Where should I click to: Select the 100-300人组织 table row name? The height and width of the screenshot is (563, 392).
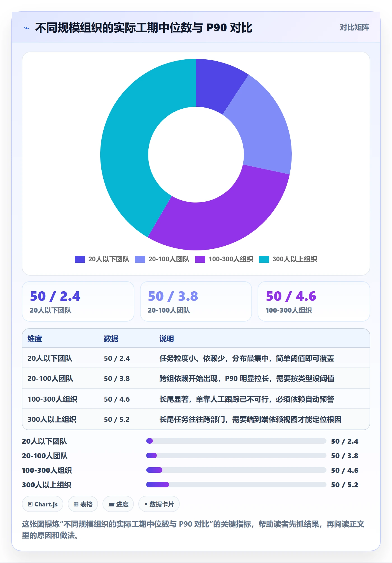[52, 399]
